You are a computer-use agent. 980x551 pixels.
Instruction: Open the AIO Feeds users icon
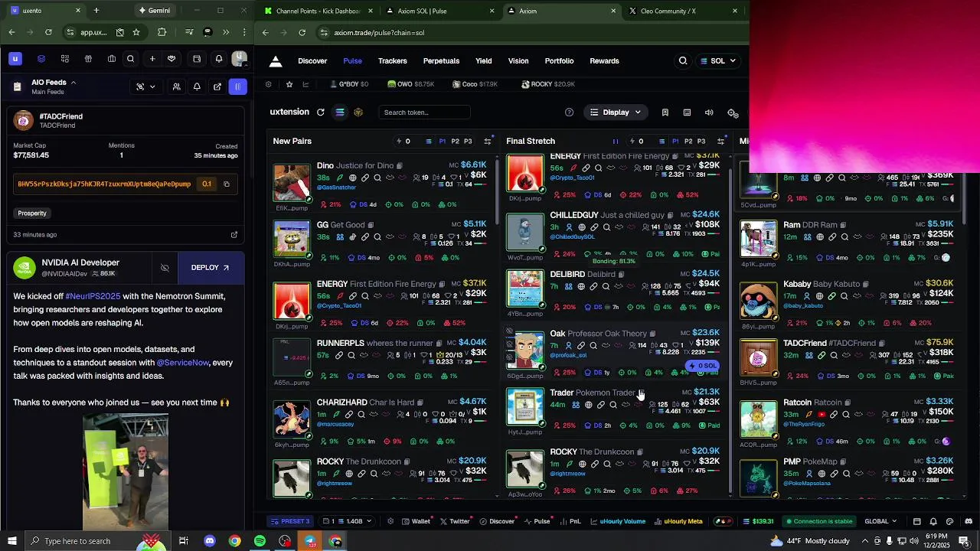[177, 86]
